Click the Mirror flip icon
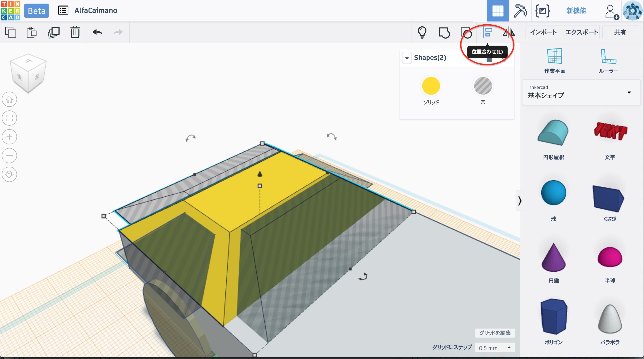The width and height of the screenshot is (644, 359). point(508,32)
